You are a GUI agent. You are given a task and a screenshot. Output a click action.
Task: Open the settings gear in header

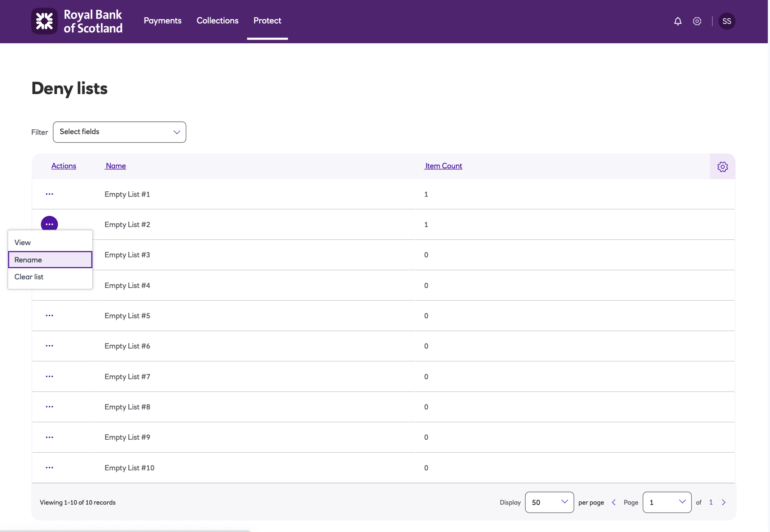tap(697, 21)
